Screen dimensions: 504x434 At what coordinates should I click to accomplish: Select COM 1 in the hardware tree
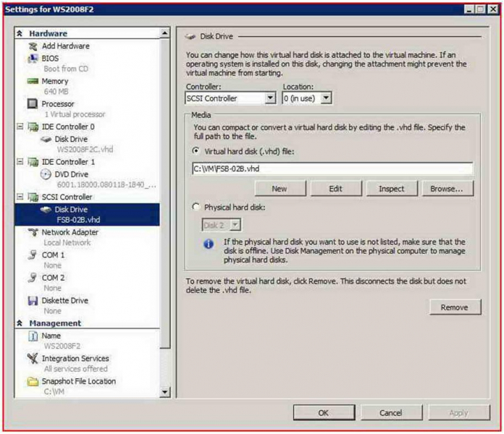point(53,255)
